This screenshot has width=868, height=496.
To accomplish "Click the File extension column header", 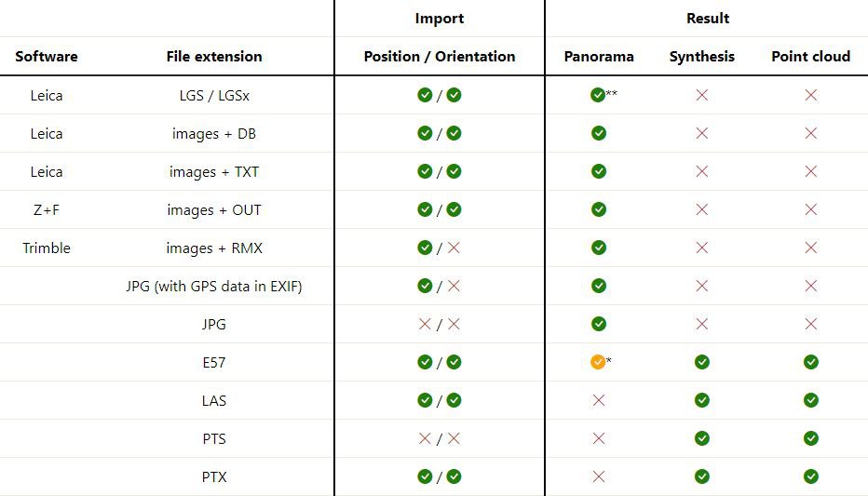I will (214, 57).
